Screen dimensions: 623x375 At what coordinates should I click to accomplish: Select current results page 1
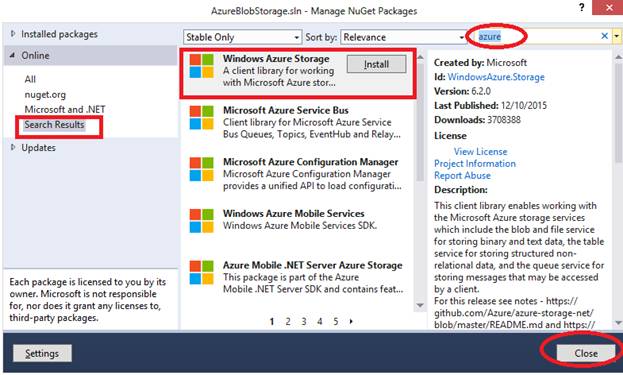pos(272,321)
